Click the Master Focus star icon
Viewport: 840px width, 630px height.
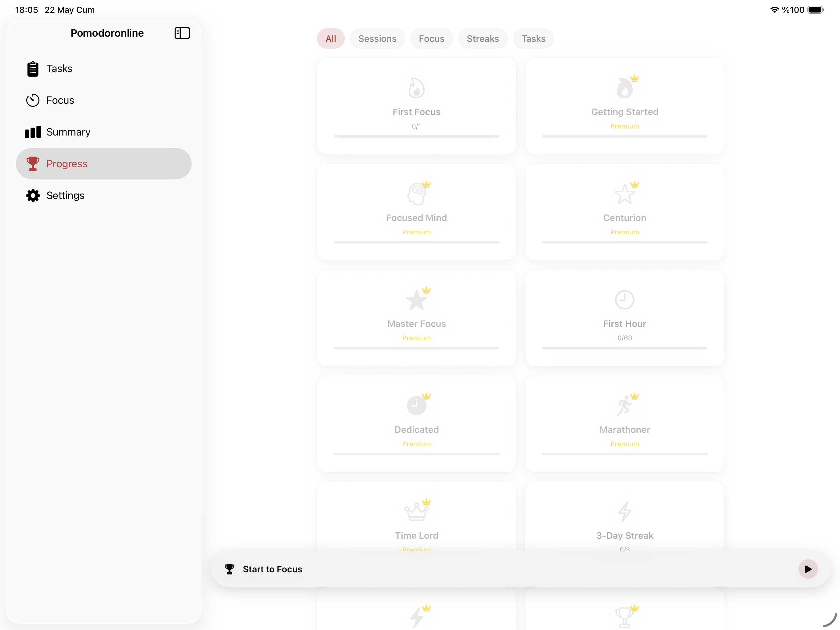(x=416, y=300)
